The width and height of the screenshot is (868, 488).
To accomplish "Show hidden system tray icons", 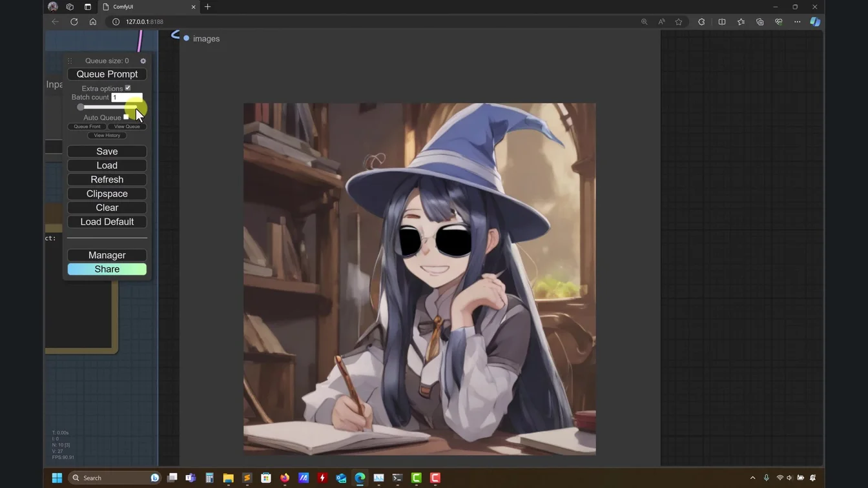I will tap(752, 478).
